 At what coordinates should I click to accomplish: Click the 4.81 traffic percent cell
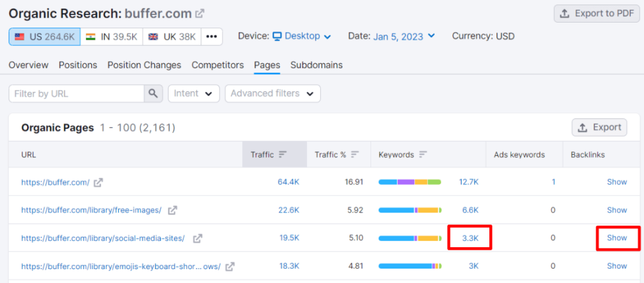[356, 266]
